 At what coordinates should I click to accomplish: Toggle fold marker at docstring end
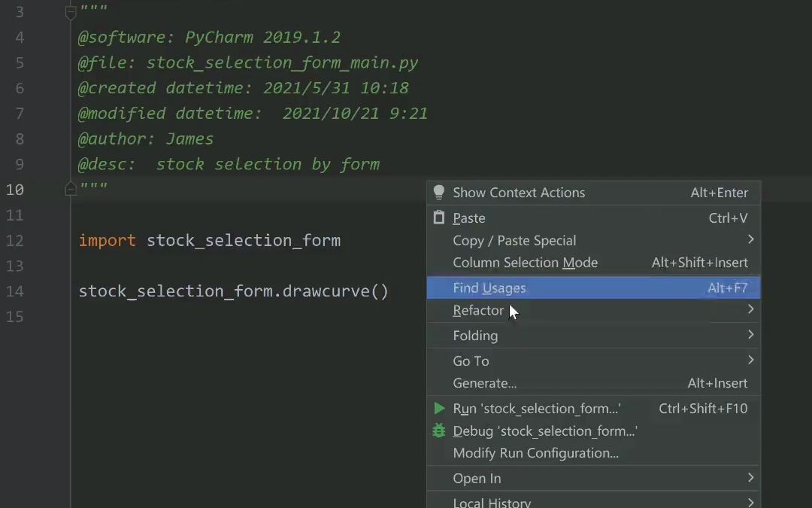tap(71, 189)
